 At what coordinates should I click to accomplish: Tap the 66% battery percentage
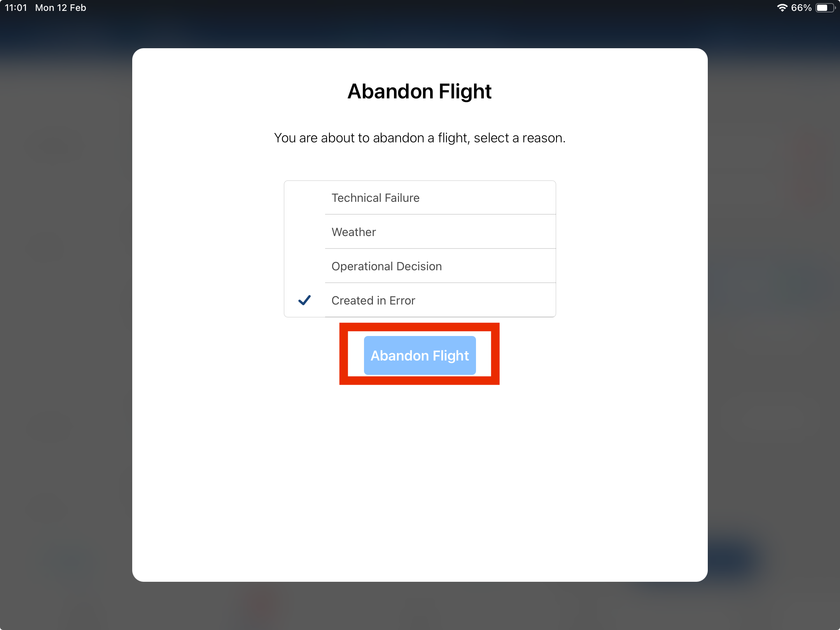pyautogui.click(x=801, y=8)
